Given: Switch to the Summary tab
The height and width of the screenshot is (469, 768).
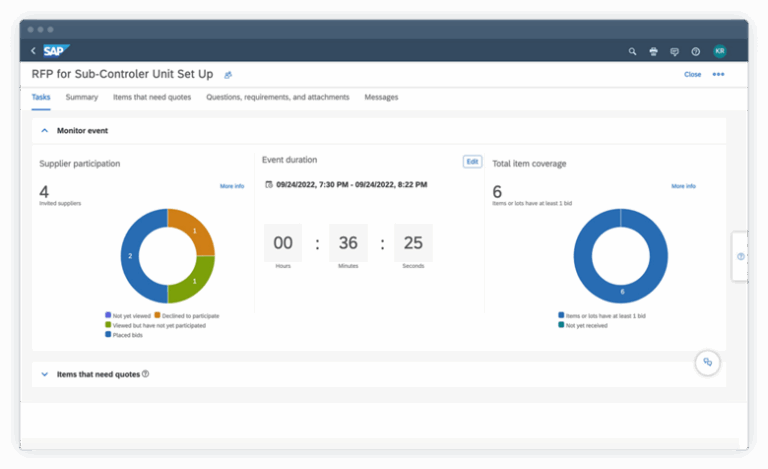Looking at the screenshot, I should pos(81,97).
